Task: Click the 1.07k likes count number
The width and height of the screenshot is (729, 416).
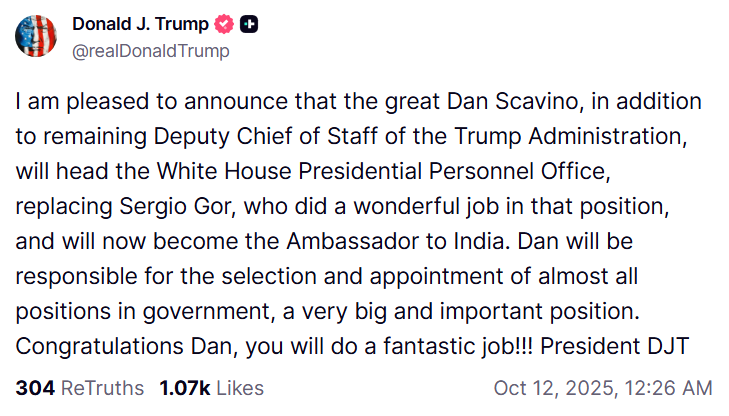Action: point(183,387)
